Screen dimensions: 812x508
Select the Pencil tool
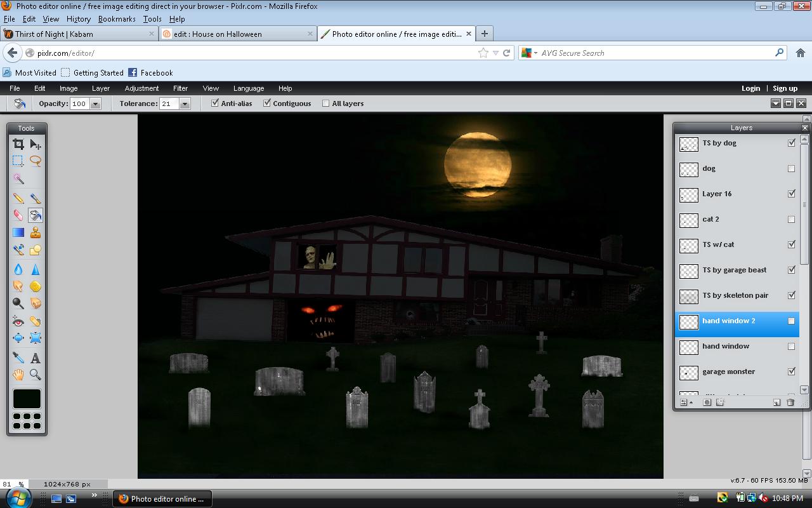coord(18,198)
